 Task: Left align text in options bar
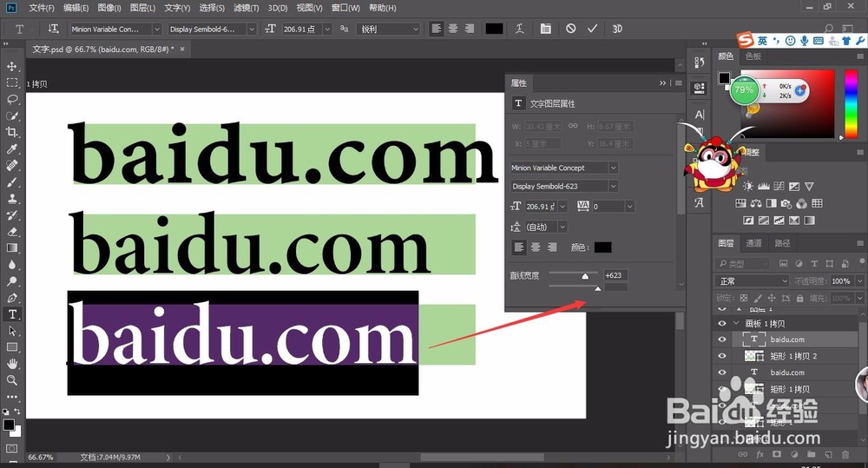click(x=437, y=29)
